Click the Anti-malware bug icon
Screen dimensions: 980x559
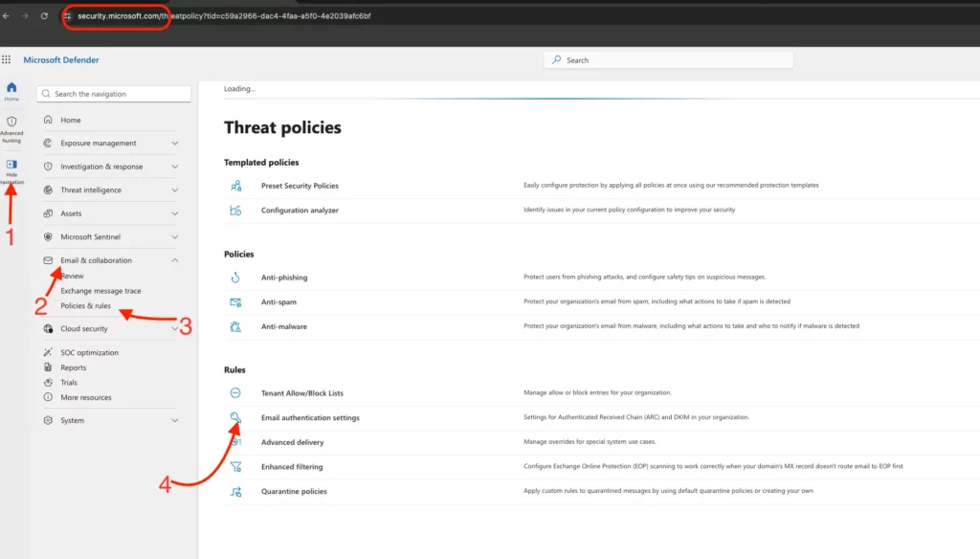pos(235,326)
